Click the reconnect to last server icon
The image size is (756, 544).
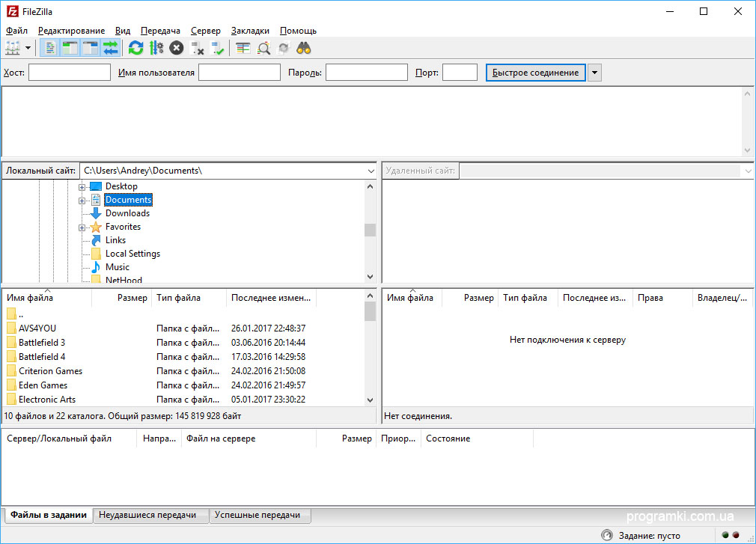click(217, 48)
